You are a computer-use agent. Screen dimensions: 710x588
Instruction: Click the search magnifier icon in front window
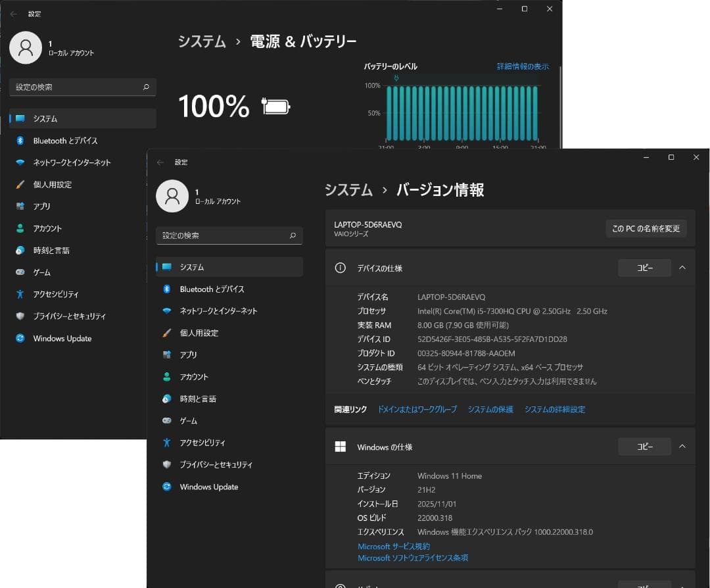click(293, 235)
